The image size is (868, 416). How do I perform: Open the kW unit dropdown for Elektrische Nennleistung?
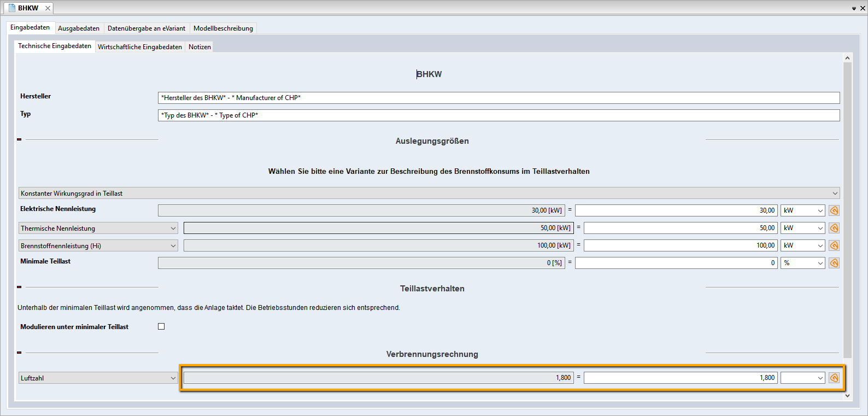[802, 210]
